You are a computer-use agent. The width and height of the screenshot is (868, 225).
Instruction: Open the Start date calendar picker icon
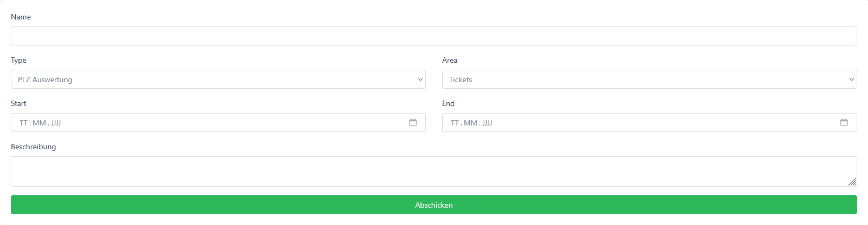(413, 123)
